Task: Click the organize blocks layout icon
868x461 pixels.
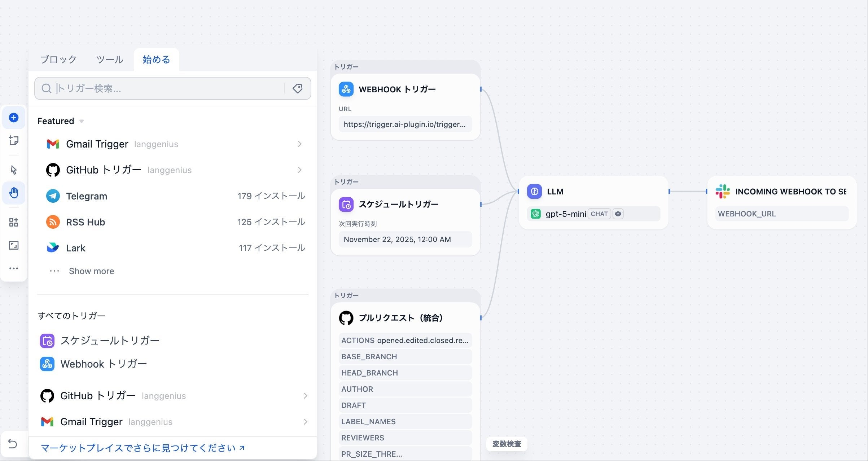Action: click(x=14, y=222)
